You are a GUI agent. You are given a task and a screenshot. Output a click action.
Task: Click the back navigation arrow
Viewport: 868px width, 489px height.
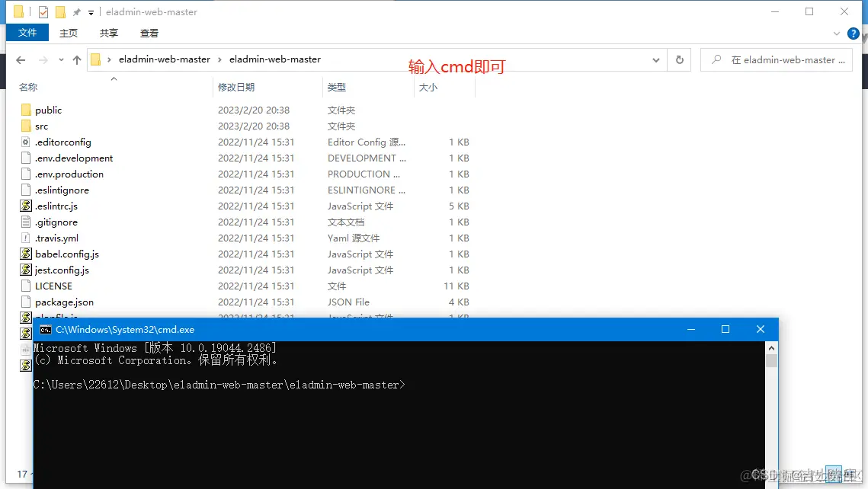(x=20, y=59)
